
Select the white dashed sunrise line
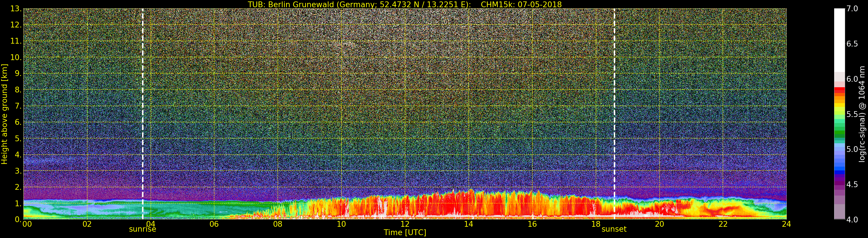point(143,101)
